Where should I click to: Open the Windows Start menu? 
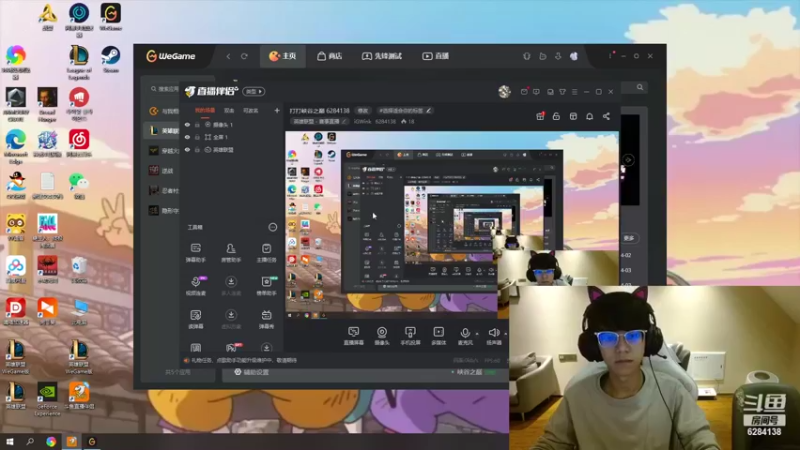click(x=10, y=441)
